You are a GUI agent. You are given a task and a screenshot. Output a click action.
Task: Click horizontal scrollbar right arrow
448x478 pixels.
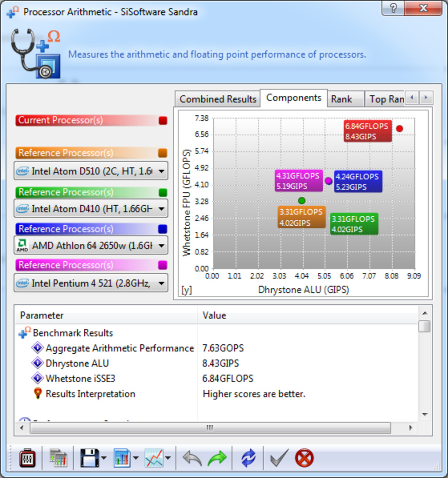pos(410,428)
